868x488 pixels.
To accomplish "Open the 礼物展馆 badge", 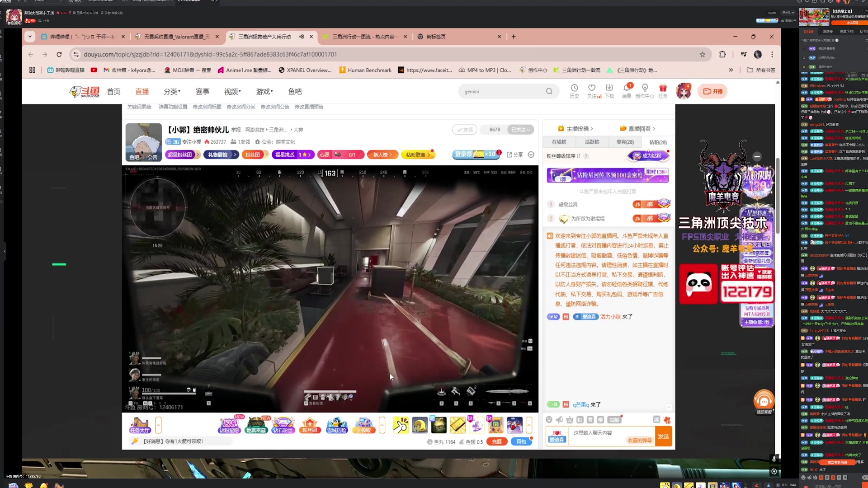I will tap(221, 155).
